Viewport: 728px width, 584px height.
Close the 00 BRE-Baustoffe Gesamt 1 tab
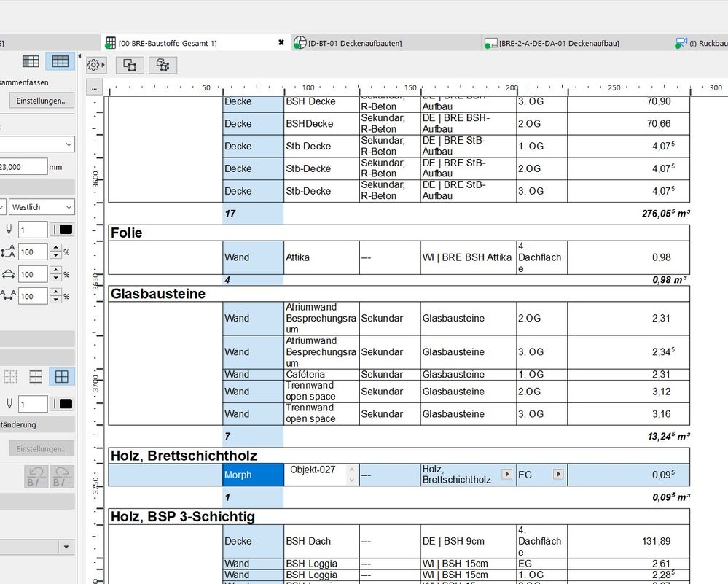[x=281, y=43]
